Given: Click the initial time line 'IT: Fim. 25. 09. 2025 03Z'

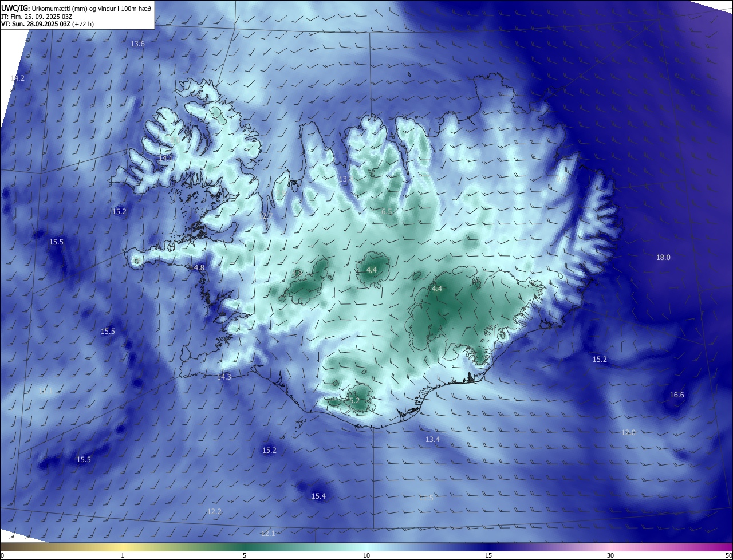Looking at the screenshot, I should pyautogui.click(x=37, y=17).
